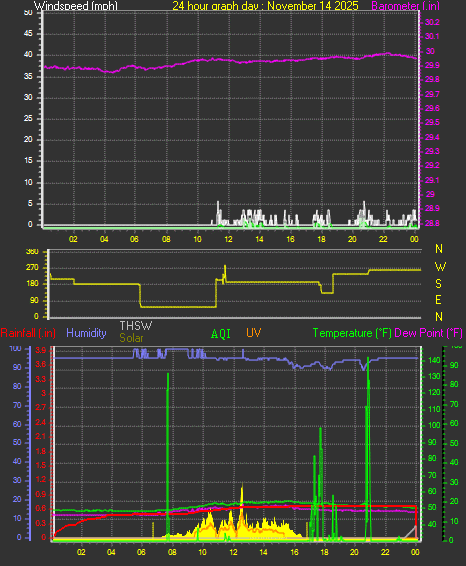Click the 1.5 rainfall axis value

click(41, 465)
